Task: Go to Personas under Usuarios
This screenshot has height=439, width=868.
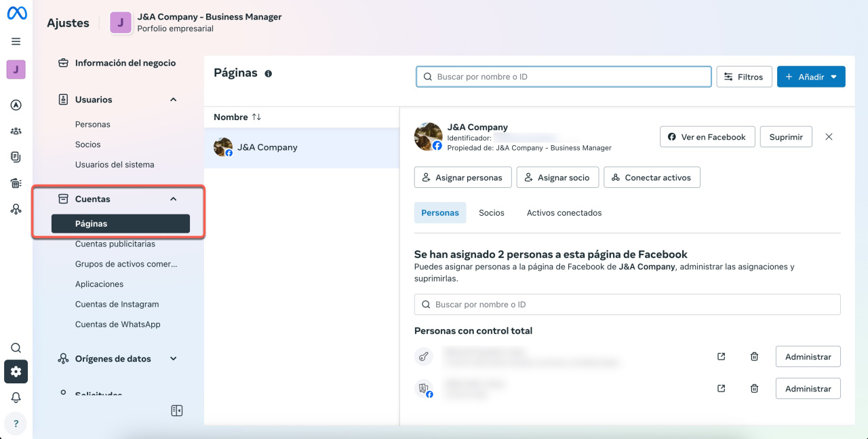Action: click(93, 124)
